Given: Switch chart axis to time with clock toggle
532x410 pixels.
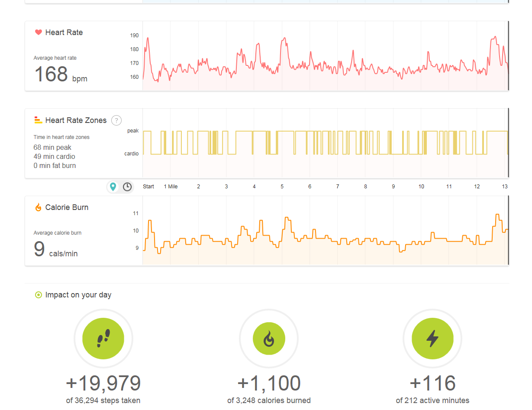Looking at the screenshot, I should [127, 187].
